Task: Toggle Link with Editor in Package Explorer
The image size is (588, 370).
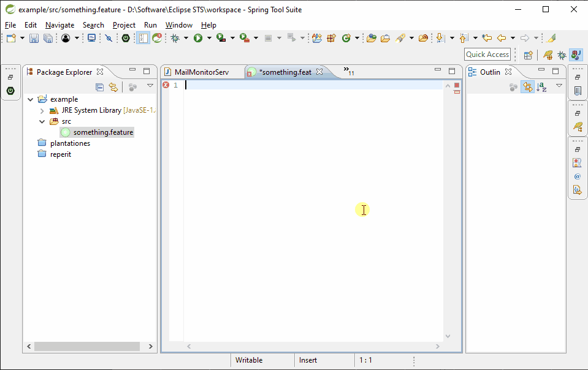Action: click(113, 87)
